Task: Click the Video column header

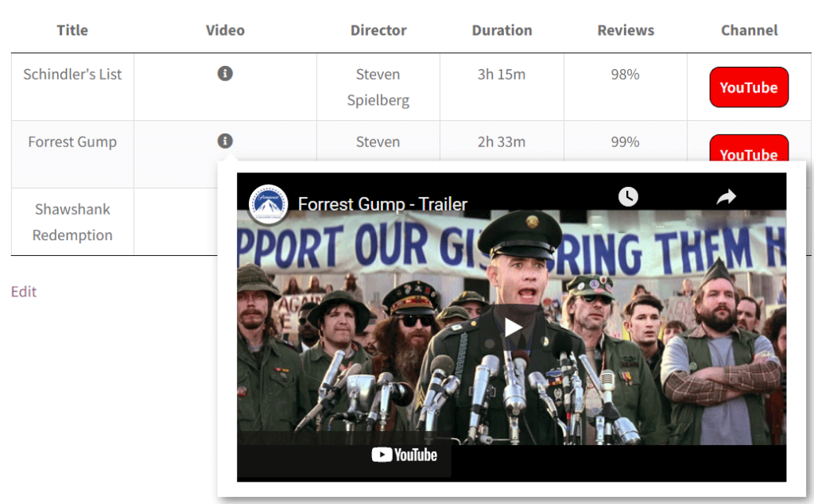Action: point(225,30)
